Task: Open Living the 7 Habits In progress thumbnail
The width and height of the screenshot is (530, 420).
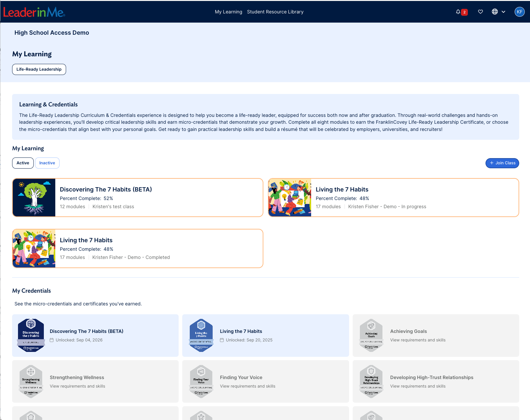Action: coord(290,198)
